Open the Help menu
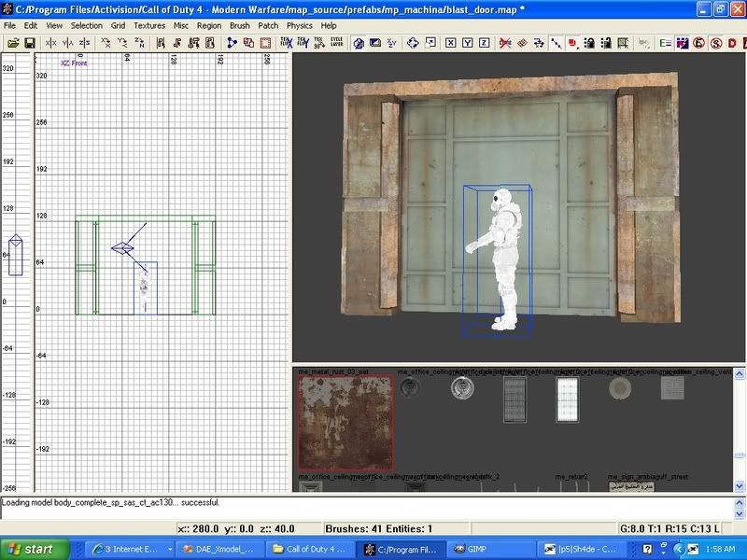 click(329, 26)
